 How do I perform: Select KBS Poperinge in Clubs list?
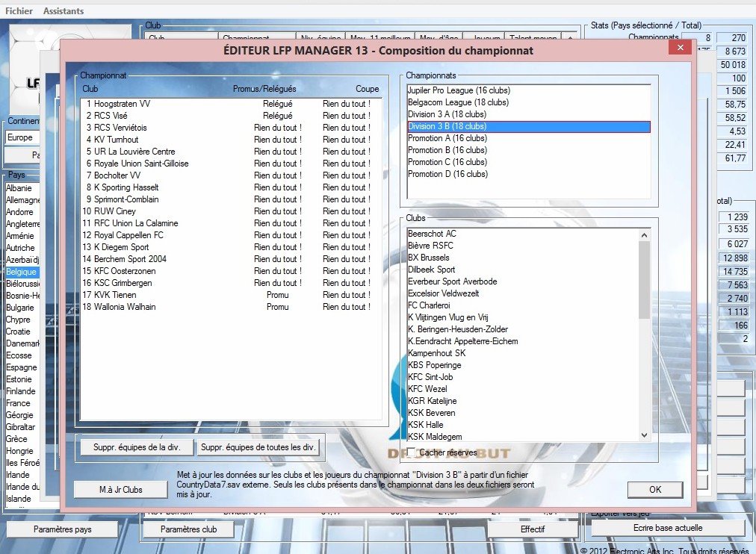point(523,365)
